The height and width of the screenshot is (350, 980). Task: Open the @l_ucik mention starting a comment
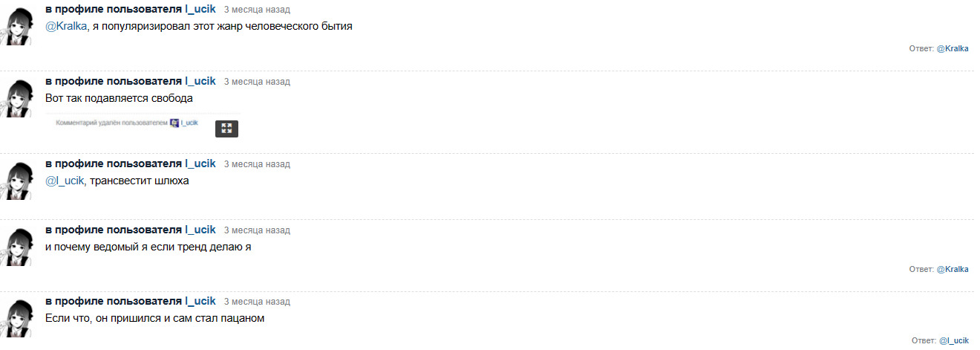point(65,181)
